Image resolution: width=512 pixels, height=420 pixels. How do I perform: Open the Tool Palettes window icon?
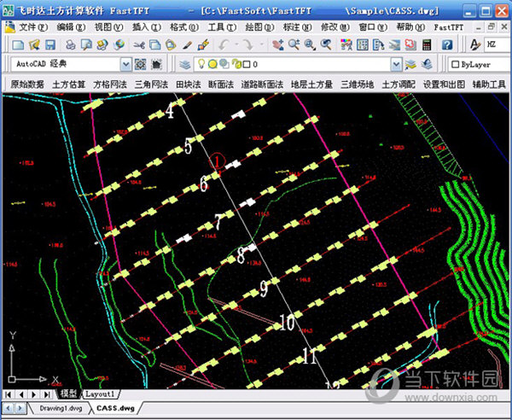tap(378, 44)
